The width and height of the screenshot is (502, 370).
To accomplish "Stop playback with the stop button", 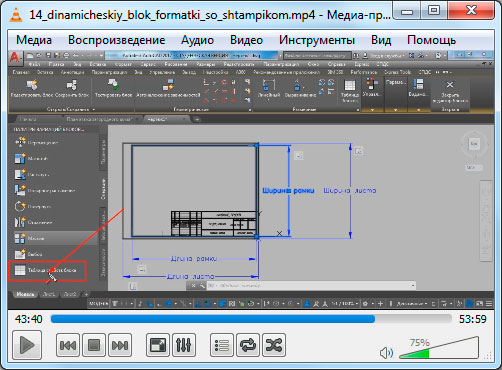I will [x=94, y=345].
